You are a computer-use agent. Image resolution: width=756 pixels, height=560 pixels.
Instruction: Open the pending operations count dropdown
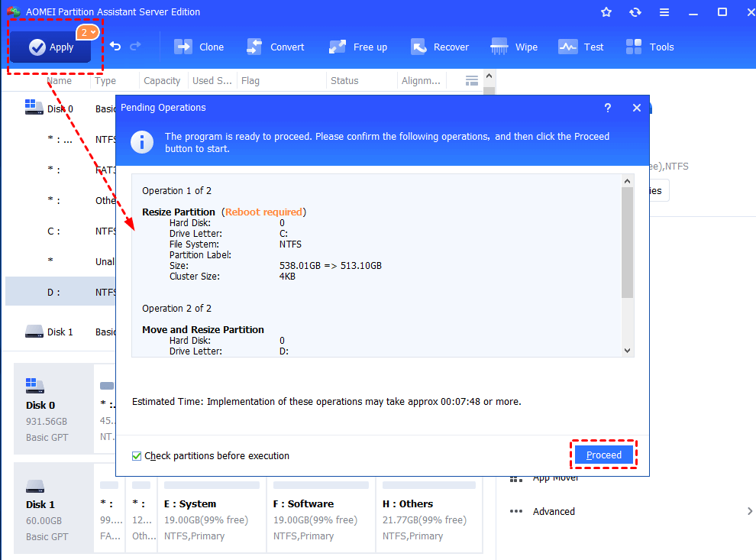click(x=87, y=32)
